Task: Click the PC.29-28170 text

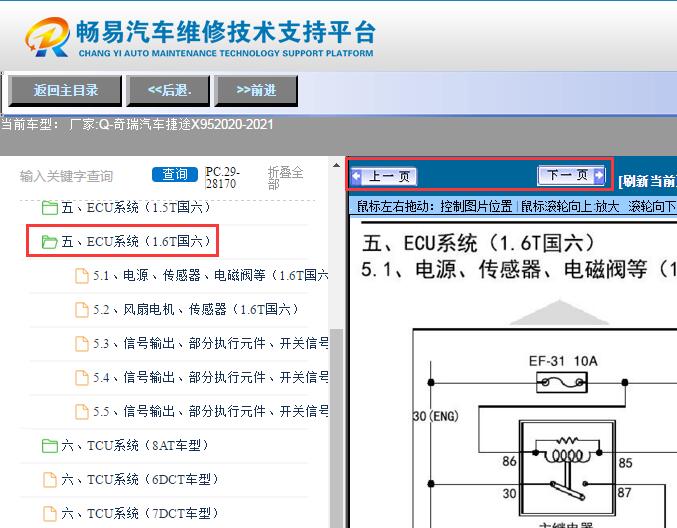Action: pyautogui.click(x=222, y=177)
